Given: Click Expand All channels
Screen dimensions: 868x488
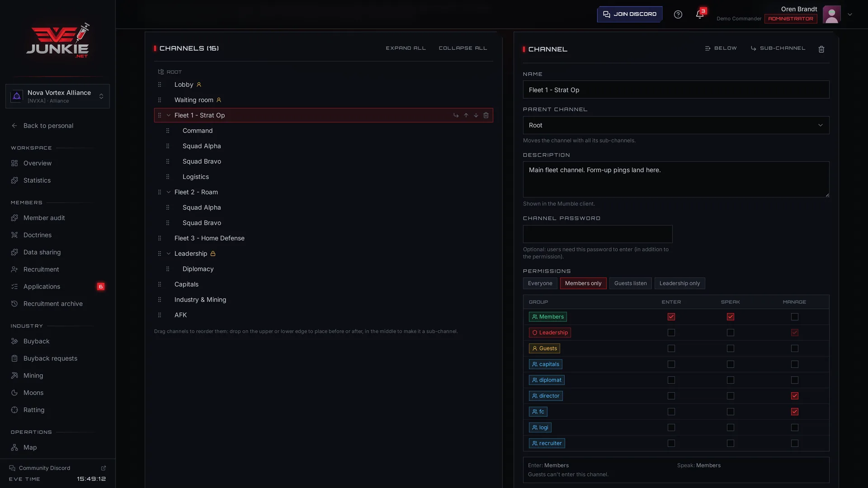Looking at the screenshot, I should click(406, 48).
